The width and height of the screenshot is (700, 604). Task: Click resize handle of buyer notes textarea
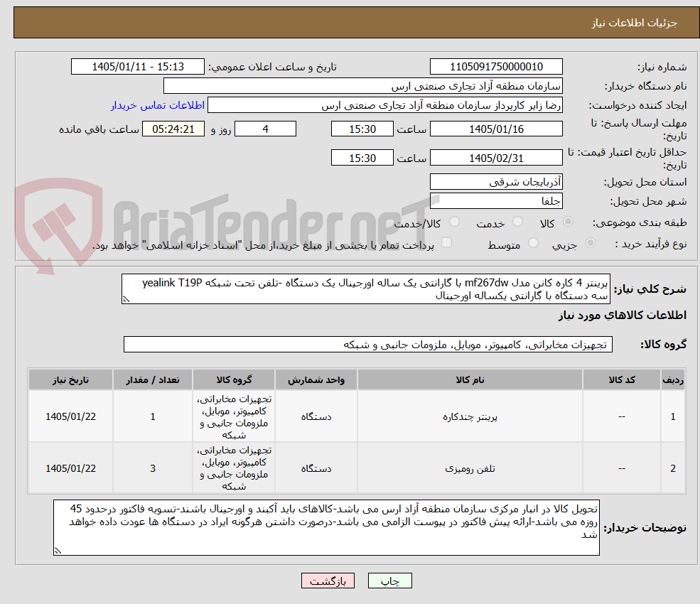click(x=58, y=551)
